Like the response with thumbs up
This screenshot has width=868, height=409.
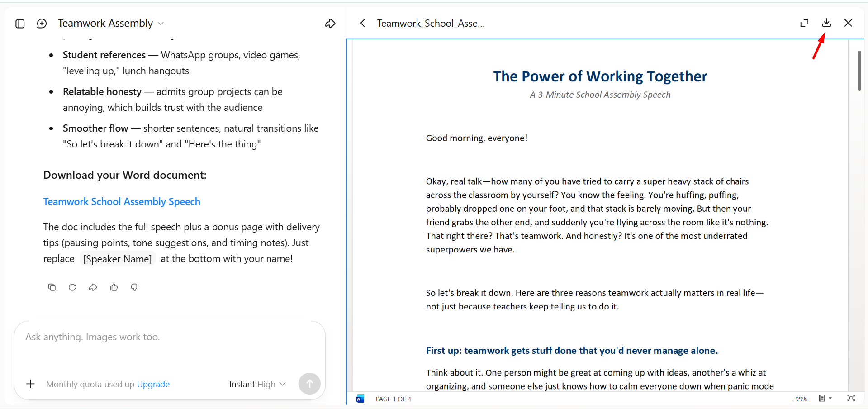tap(114, 287)
